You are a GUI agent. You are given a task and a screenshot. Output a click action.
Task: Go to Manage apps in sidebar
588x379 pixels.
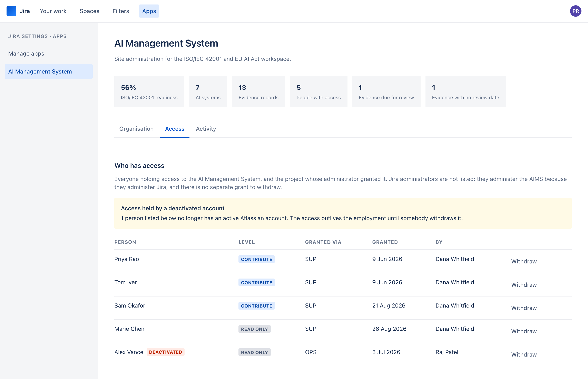[26, 54]
